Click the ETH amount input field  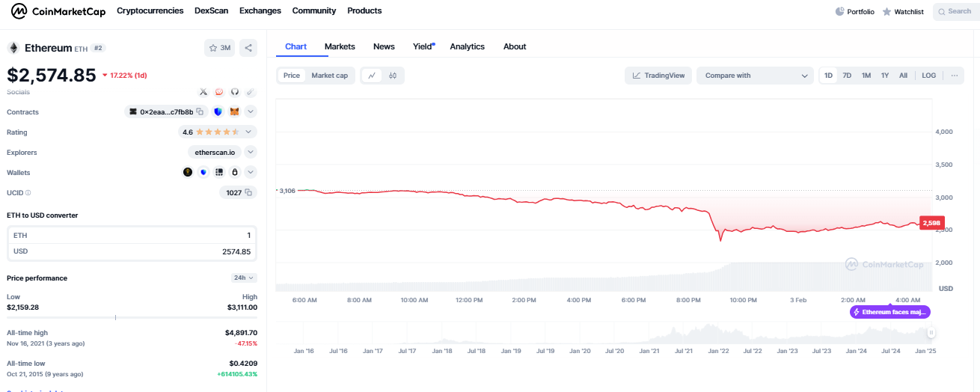(132, 235)
